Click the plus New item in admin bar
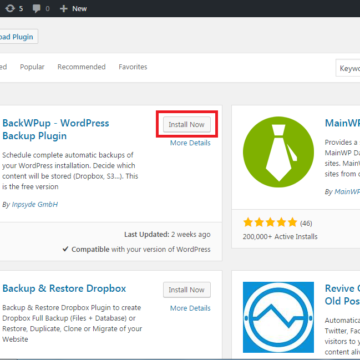The image size is (360, 360). pos(73,8)
